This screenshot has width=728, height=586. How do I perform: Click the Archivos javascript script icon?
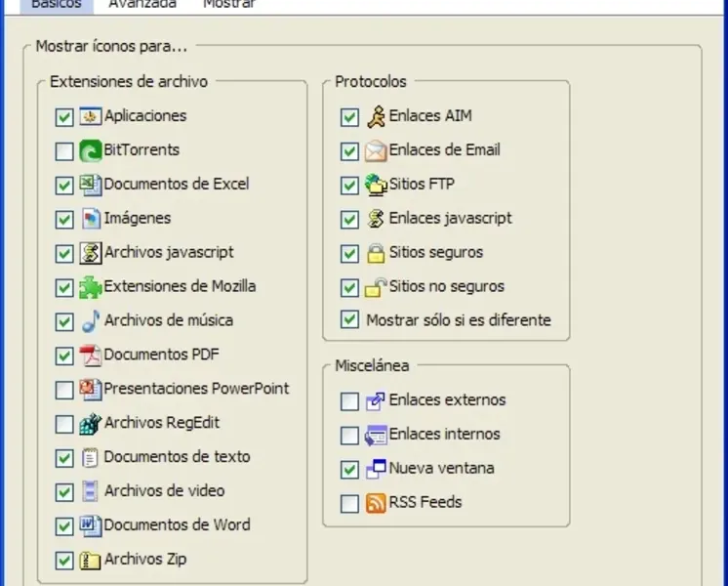(91, 253)
